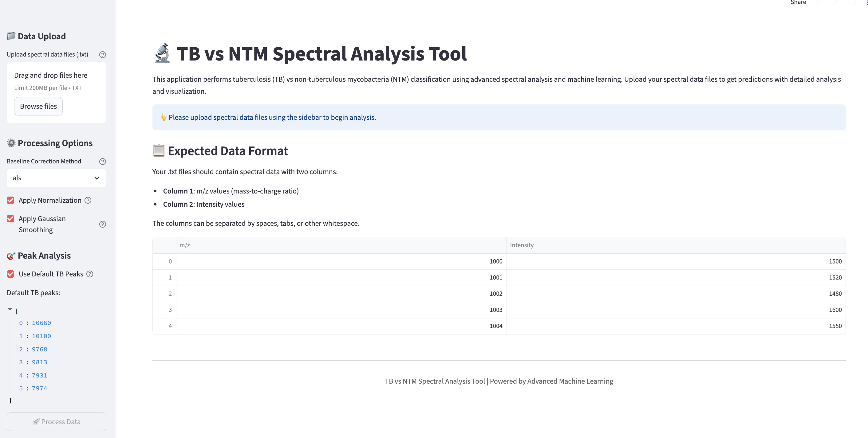Open help for Baseline Correction Method
868x438 pixels.
click(x=102, y=161)
